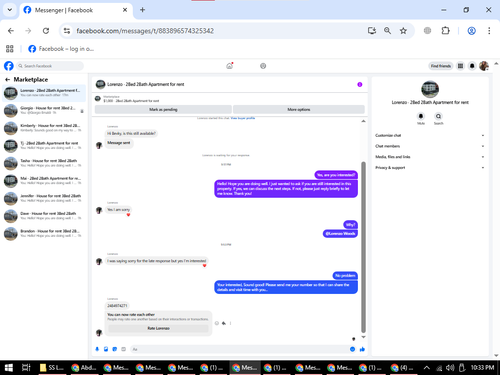Click the Facebook logo icon
This screenshot has height=375, width=500.
(x=9, y=66)
